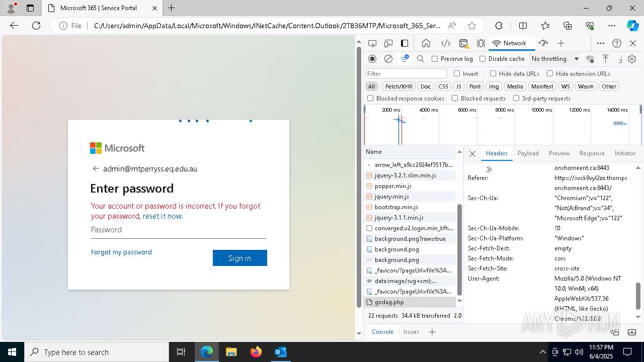The height and width of the screenshot is (362, 644).
Task: Open the Sources bug icon tool
Action: click(x=481, y=43)
